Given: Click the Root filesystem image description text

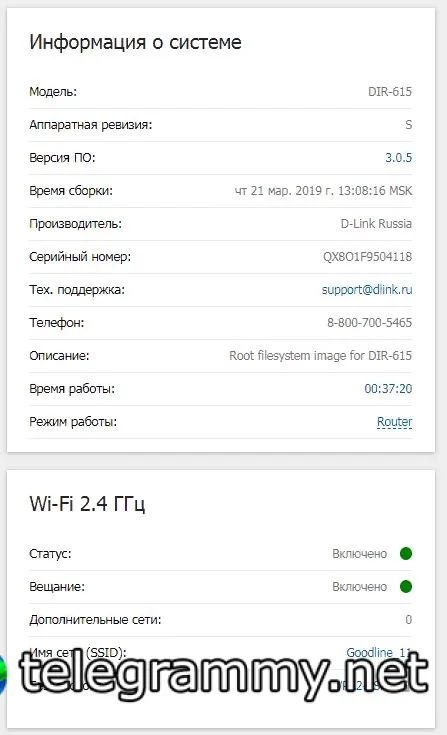Looking at the screenshot, I should coord(320,356).
